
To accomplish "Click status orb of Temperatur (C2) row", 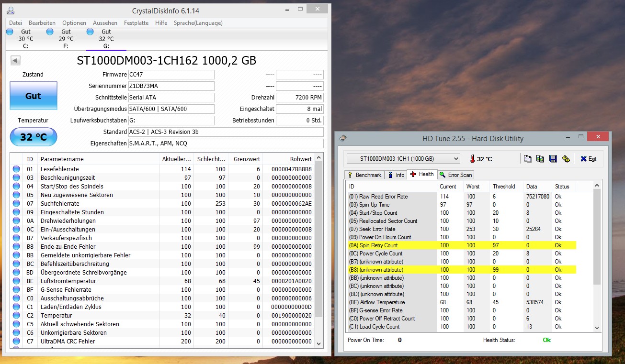I will point(16,315).
